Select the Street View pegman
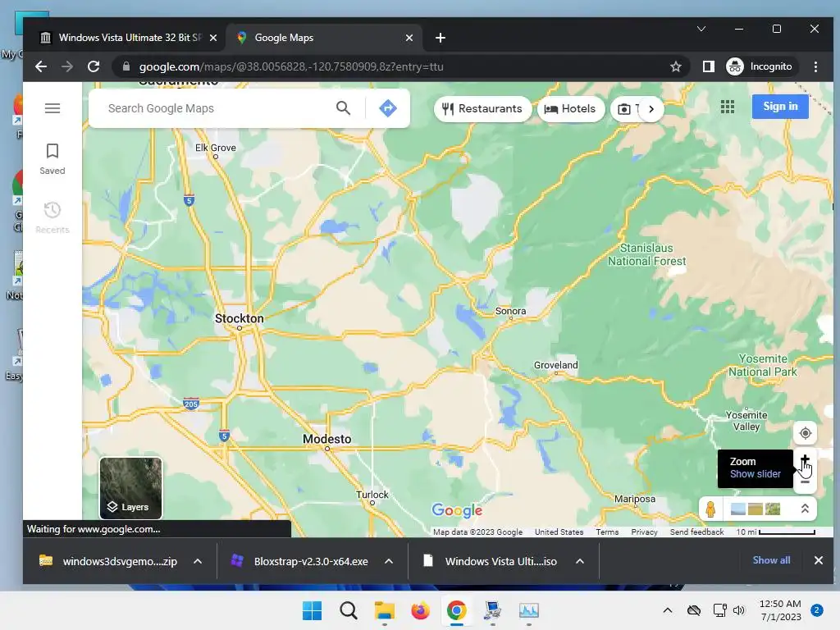This screenshot has width=840, height=630. point(711,509)
